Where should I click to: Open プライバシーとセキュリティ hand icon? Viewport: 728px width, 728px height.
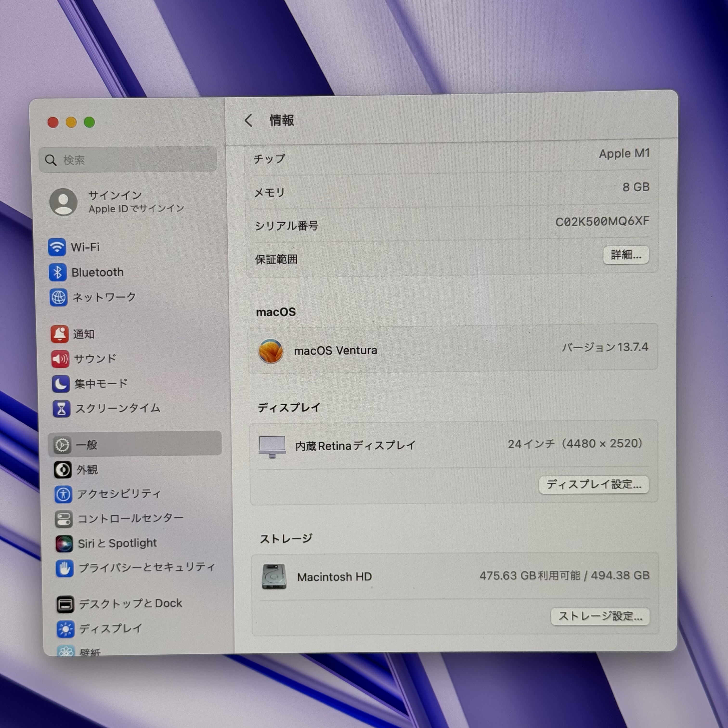pos(65,568)
